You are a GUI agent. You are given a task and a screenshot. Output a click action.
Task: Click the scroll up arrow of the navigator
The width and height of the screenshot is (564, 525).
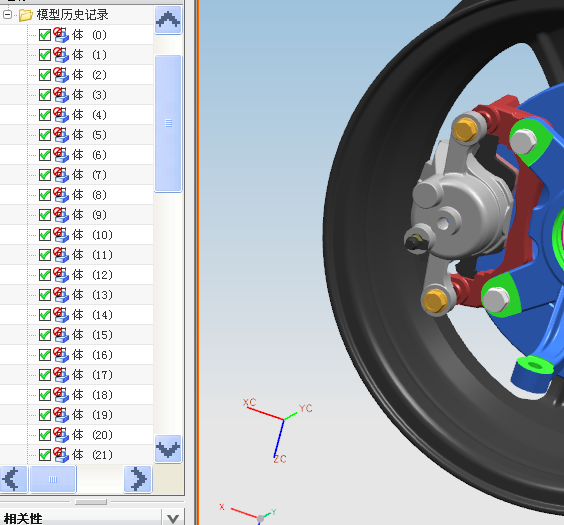(x=168, y=20)
